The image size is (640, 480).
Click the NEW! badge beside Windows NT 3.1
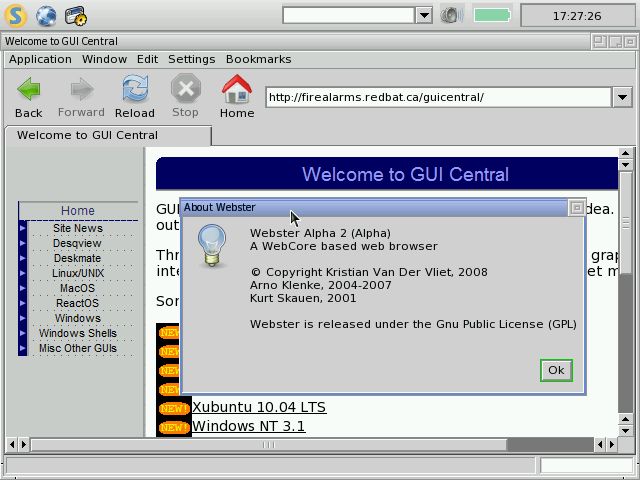point(174,427)
